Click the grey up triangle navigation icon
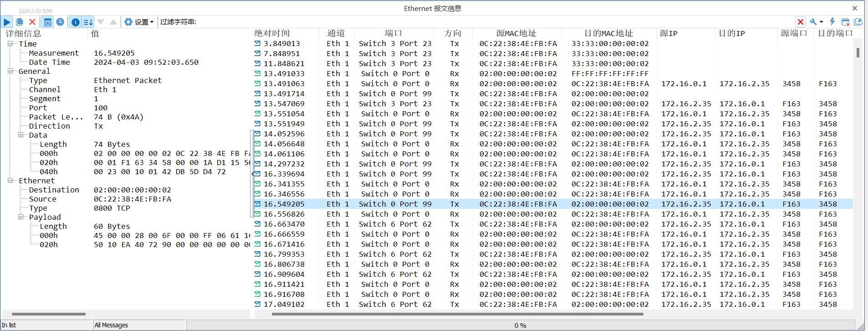The height and width of the screenshot is (331, 868). point(113,22)
